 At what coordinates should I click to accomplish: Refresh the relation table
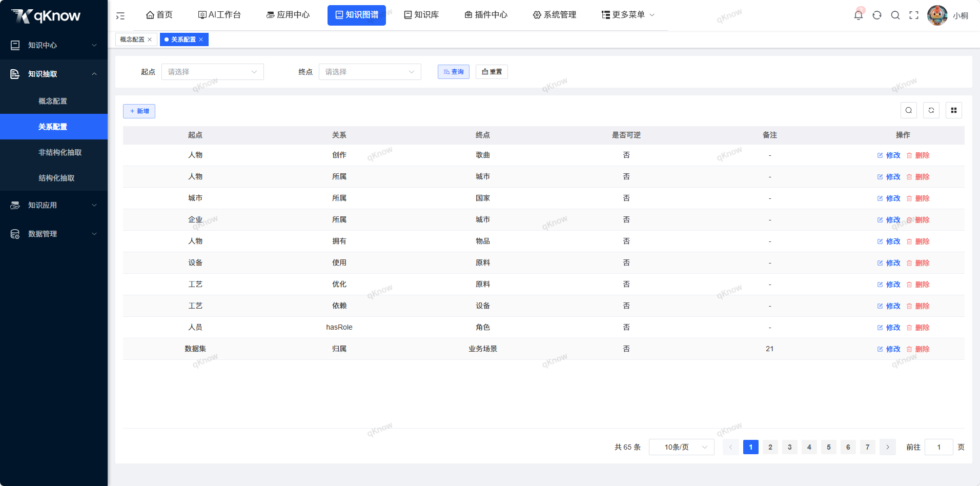click(931, 110)
